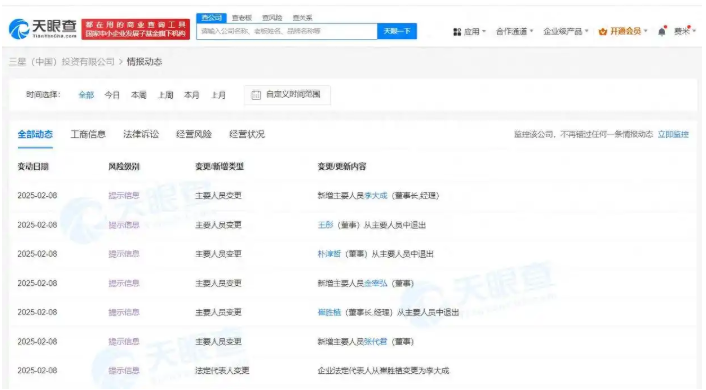This screenshot has height=390, width=706.
Task: Select the 查老板 search tab
Action: pyautogui.click(x=242, y=18)
